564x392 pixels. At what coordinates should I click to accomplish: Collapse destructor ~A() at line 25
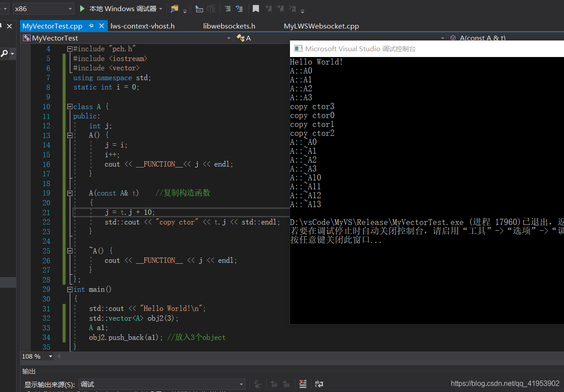(69, 251)
